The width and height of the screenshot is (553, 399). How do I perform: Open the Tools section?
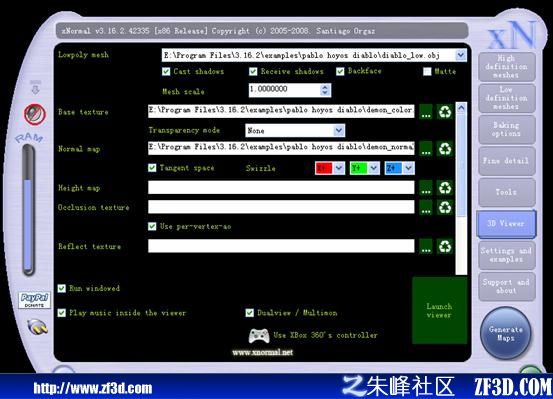click(x=506, y=192)
